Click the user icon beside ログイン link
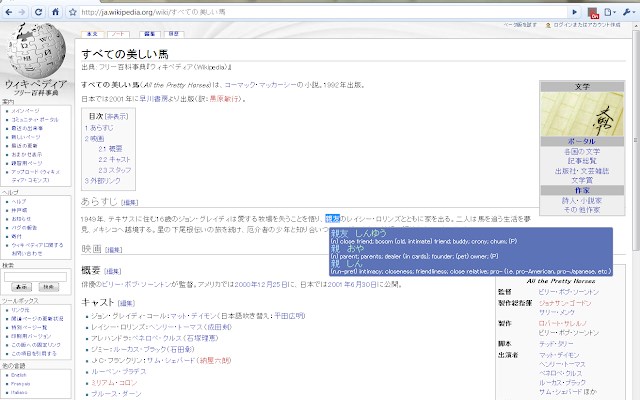The height and width of the screenshot is (400, 640). pos(548,25)
